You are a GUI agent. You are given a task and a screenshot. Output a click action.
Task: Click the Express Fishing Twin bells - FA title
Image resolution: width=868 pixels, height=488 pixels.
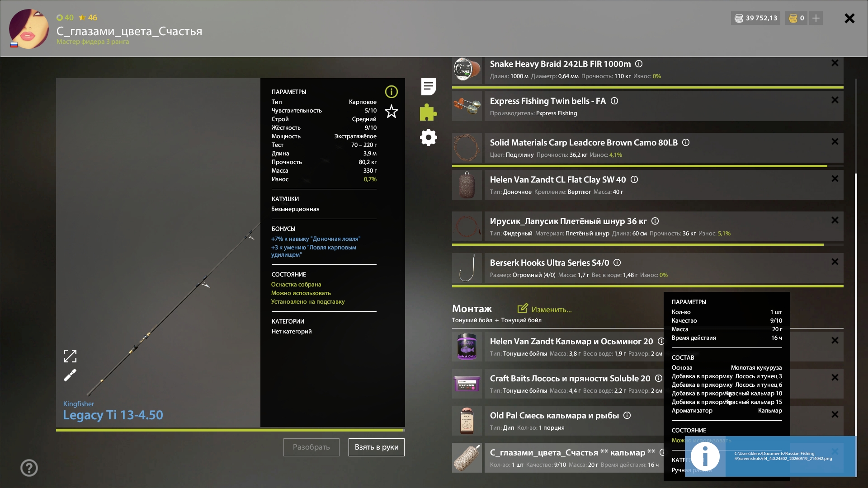tap(548, 101)
